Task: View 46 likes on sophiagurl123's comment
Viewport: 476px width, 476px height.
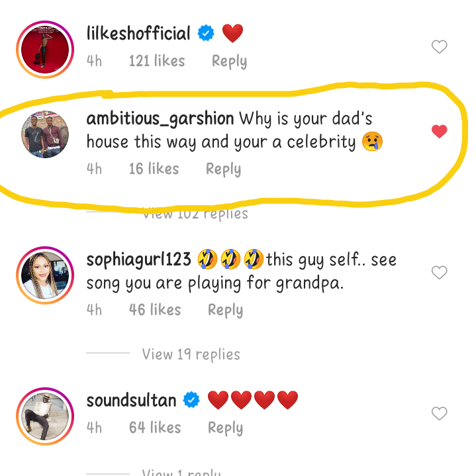Action: [155, 310]
